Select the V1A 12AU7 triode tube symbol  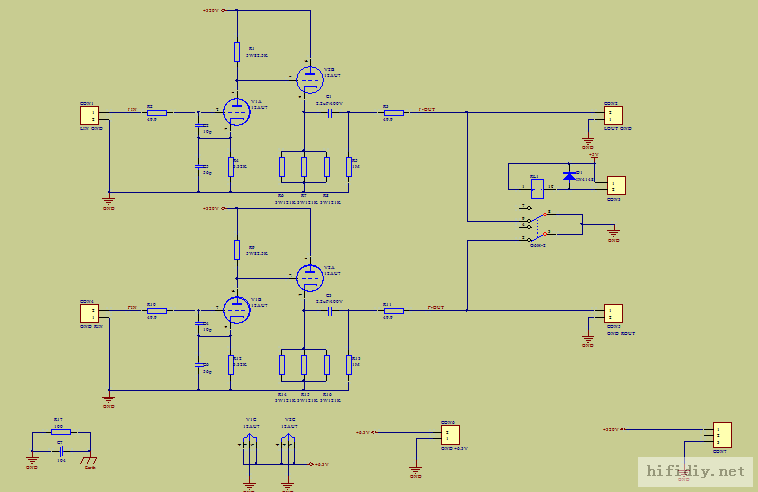237,112
